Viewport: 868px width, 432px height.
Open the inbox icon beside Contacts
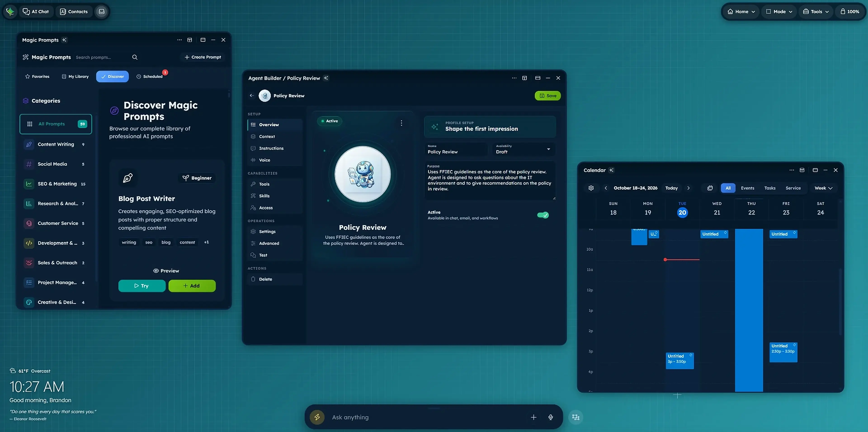point(101,12)
